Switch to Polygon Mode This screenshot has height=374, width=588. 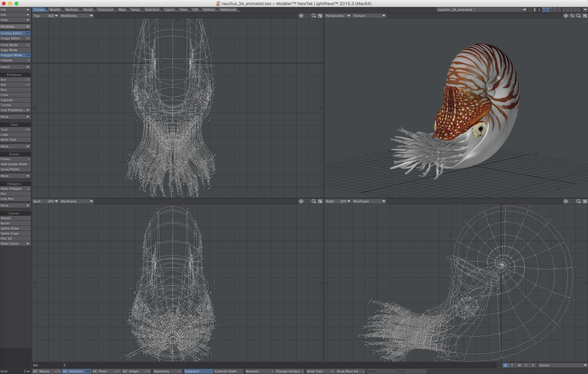coord(15,55)
